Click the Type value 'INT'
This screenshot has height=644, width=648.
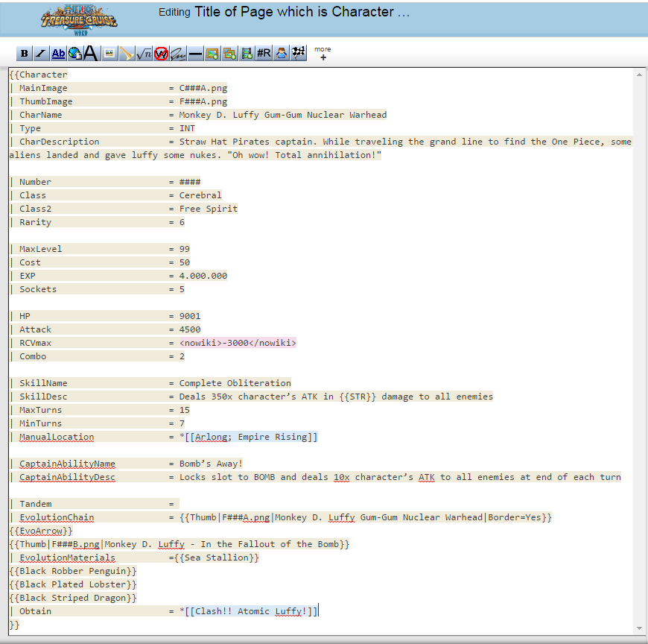[187, 128]
